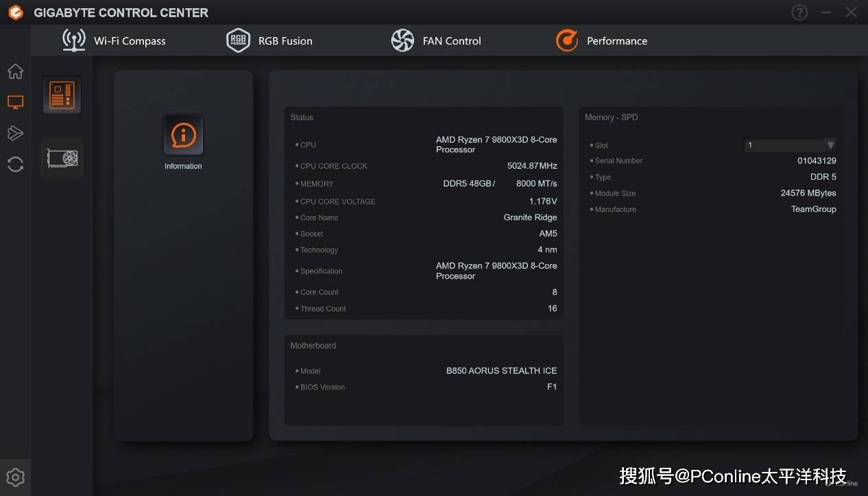Viewport: 868px width, 496px height.
Task: Click the RGB Fusion hexagon icon
Action: click(238, 40)
